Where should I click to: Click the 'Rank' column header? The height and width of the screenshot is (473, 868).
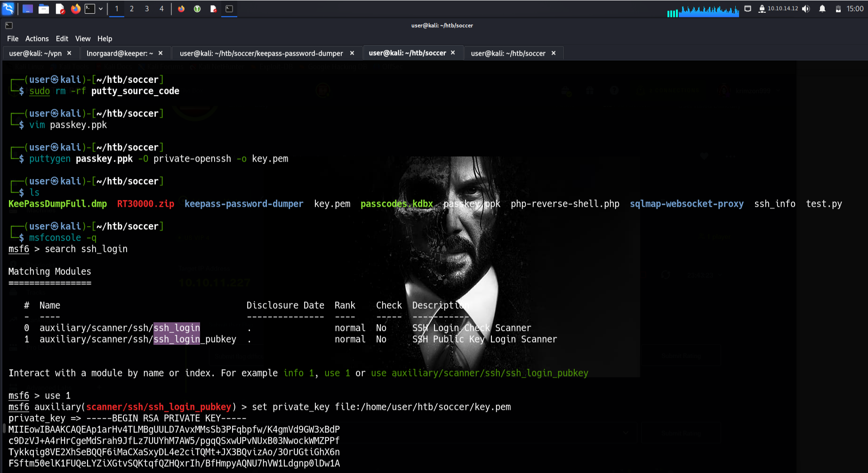345,305
